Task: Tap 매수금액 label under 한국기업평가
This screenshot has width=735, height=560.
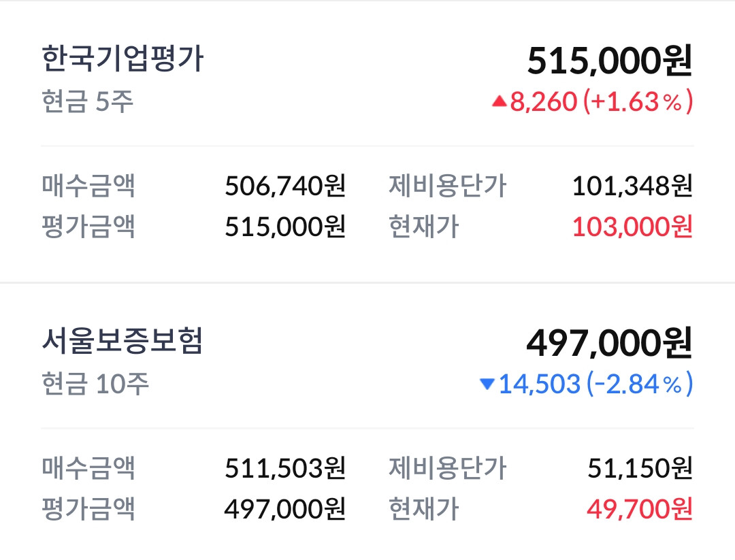Action: coord(88,185)
